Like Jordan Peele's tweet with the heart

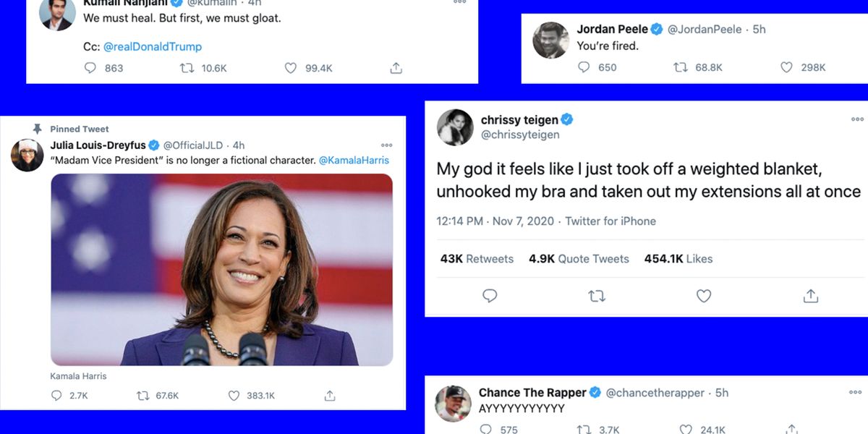tap(785, 67)
